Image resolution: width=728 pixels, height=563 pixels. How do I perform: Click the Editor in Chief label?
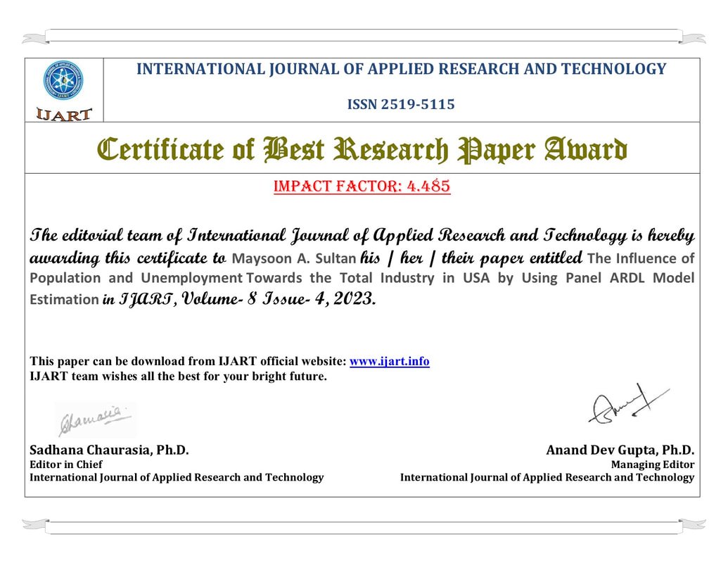66,464
